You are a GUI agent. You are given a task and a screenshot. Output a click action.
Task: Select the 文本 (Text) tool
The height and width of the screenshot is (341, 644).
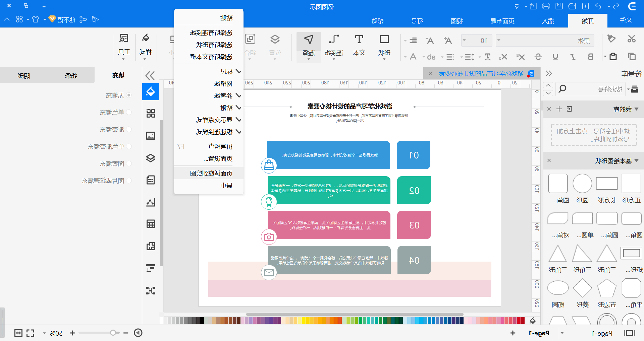click(x=359, y=45)
